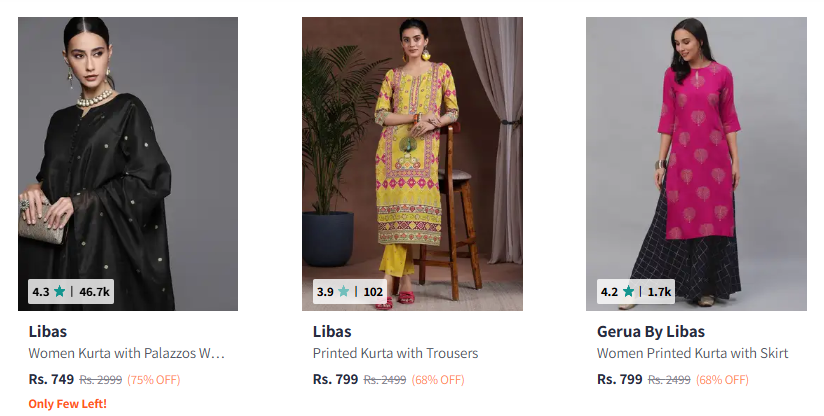Screen dimensions: 824x416
Task: Click the 1.7k ratings count badge
Action: tap(659, 292)
